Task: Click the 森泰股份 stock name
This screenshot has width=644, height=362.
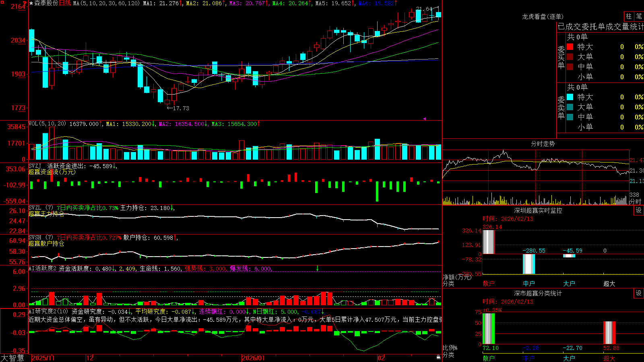Action: 46,3
